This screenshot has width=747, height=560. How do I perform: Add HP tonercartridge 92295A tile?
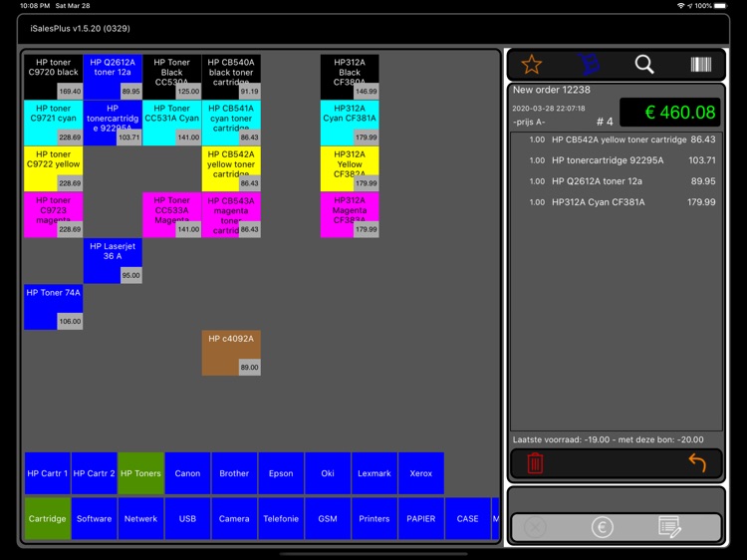click(113, 123)
